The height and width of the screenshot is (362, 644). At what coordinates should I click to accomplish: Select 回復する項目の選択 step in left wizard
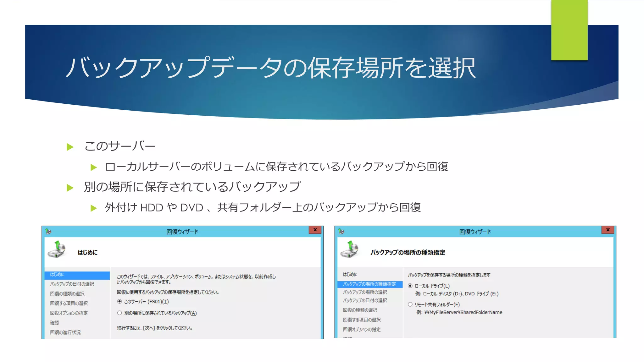tap(69, 304)
